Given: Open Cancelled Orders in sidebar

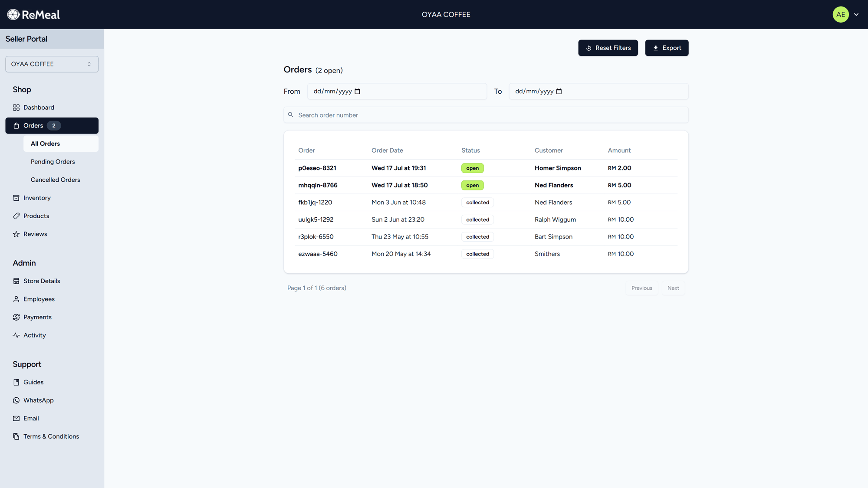Looking at the screenshot, I should [55, 180].
